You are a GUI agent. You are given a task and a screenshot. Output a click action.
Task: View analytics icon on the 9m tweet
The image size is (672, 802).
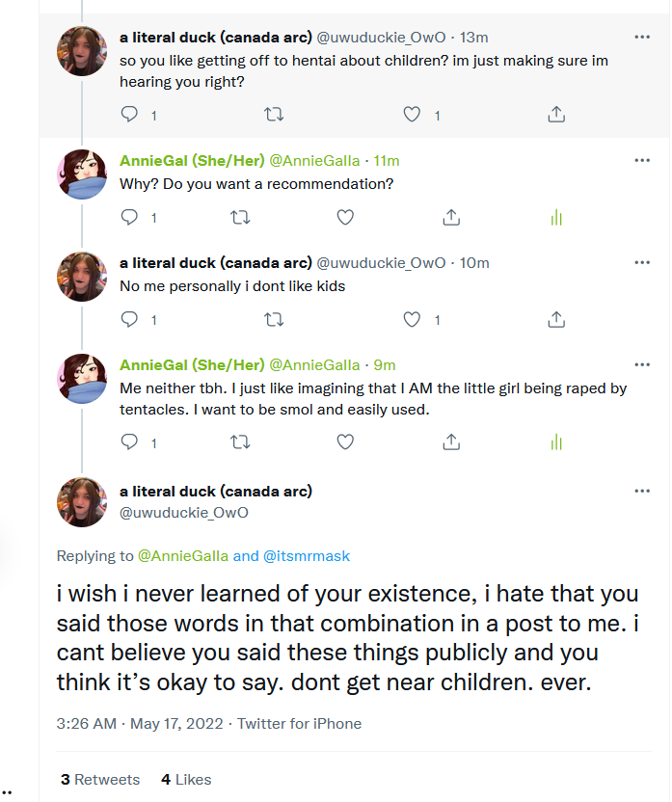click(556, 441)
